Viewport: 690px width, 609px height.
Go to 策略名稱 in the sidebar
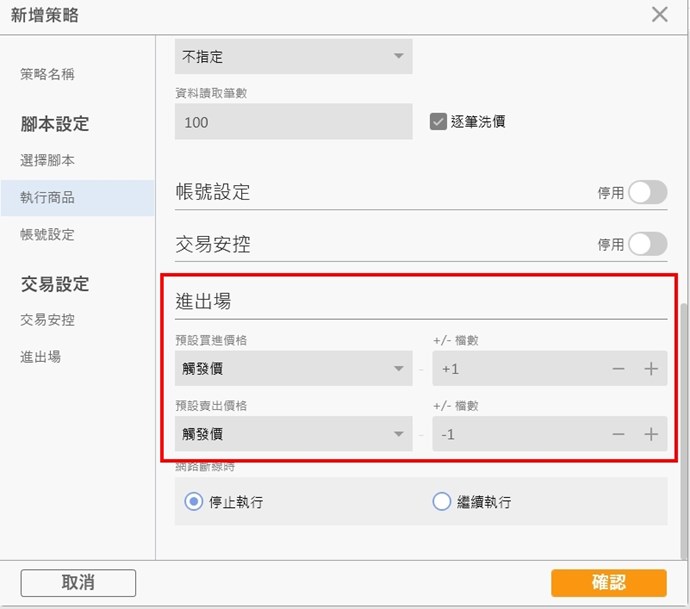[x=48, y=74]
